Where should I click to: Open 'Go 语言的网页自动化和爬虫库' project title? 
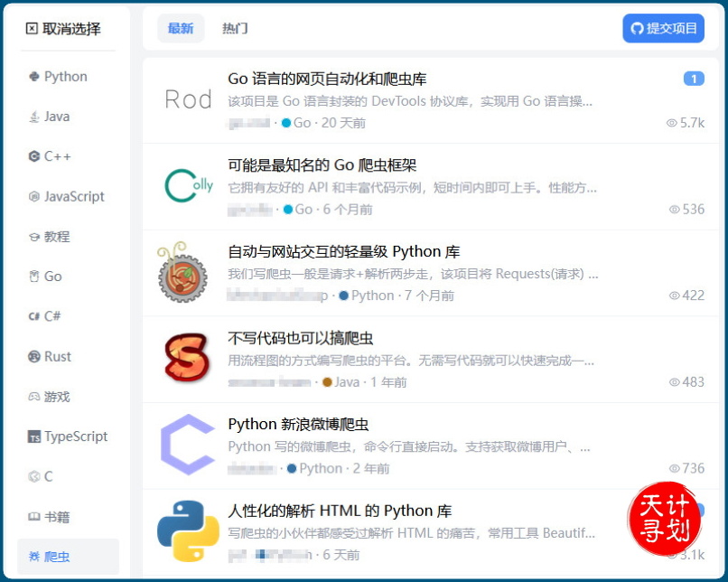click(327, 79)
